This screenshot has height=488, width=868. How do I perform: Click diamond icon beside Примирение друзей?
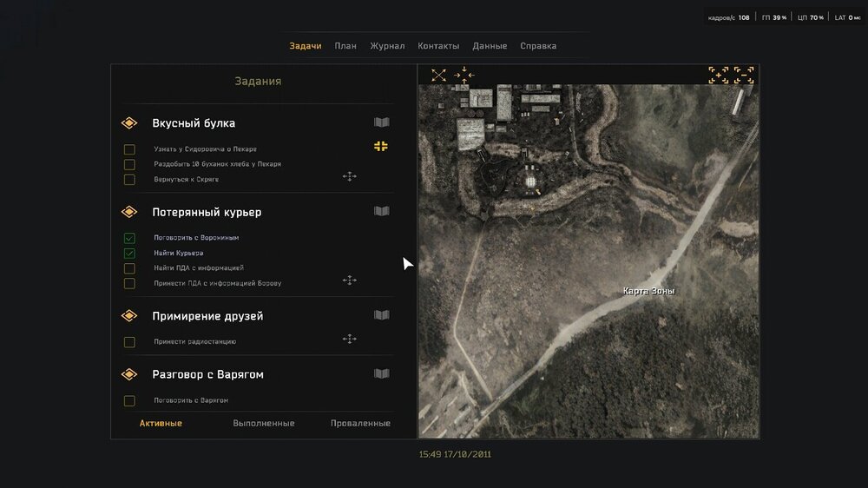129,316
